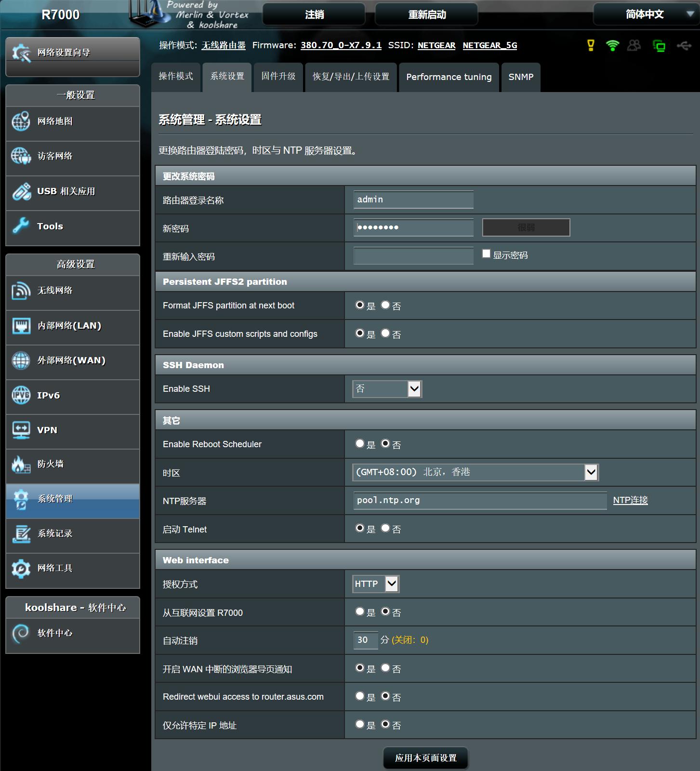700x771 pixels.
Task: Click the WiFi signal status icon
Action: (612, 45)
